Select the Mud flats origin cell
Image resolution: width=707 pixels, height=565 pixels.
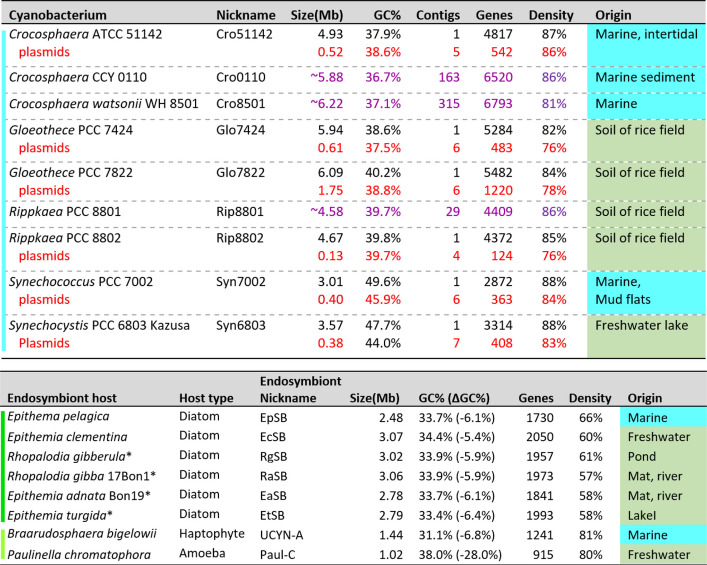[623, 300]
